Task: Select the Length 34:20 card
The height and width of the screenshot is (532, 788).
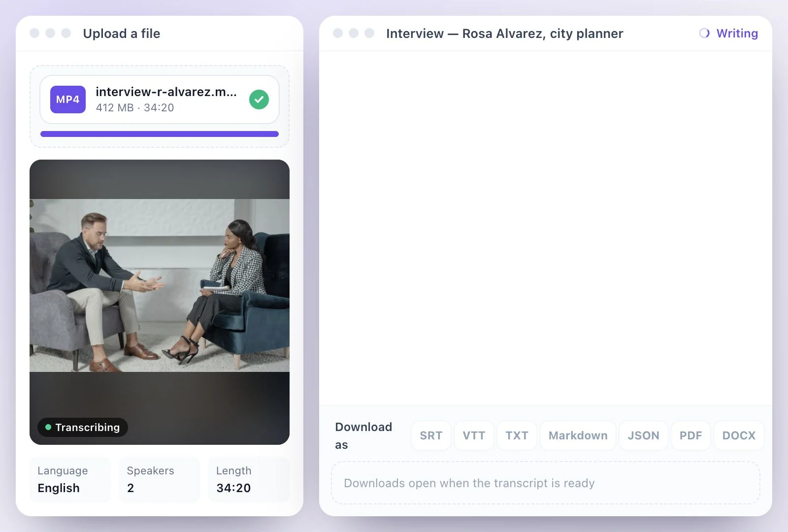Action: click(249, 480)
